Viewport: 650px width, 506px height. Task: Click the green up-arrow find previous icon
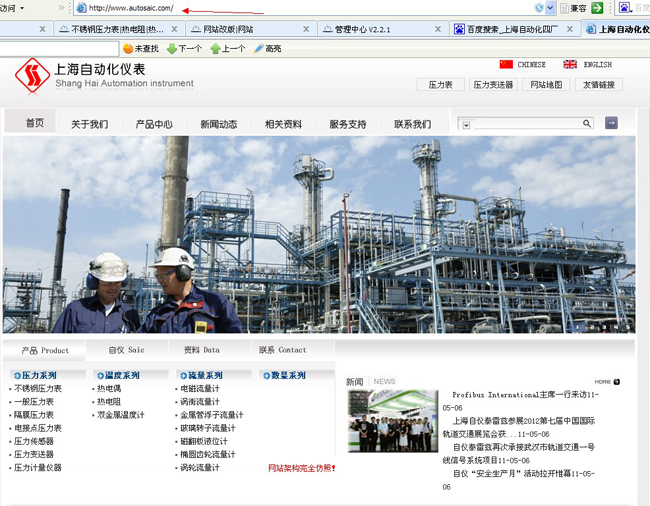(x=215, y=48)
